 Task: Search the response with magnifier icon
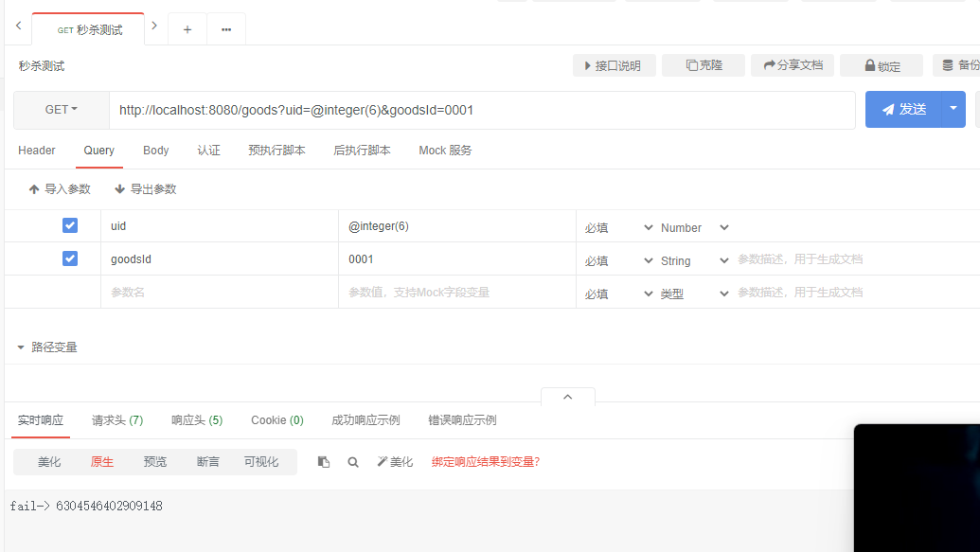pyautogui.click(x=353, y=462)
